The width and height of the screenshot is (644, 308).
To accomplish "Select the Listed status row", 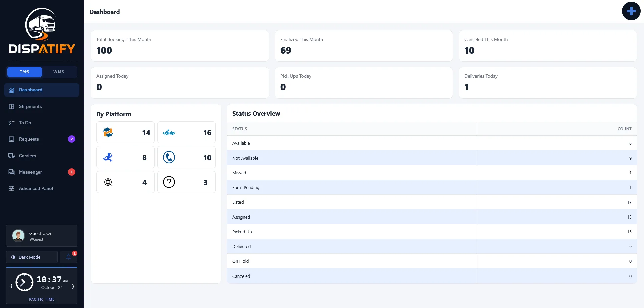I will 432,202.
